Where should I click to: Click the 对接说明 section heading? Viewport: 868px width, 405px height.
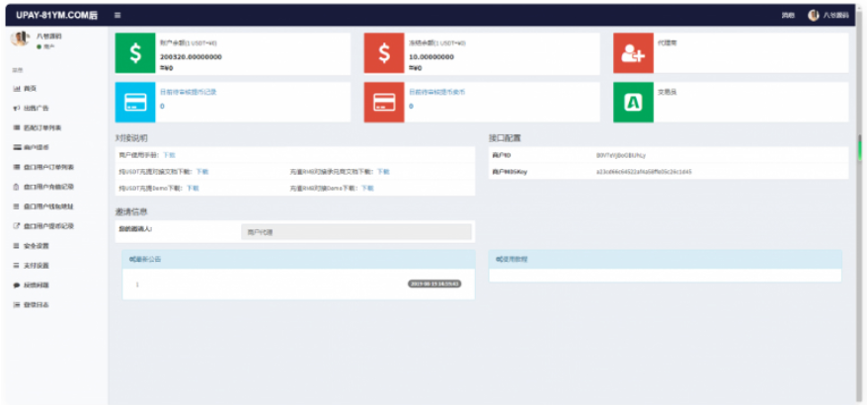pos(131,138)
